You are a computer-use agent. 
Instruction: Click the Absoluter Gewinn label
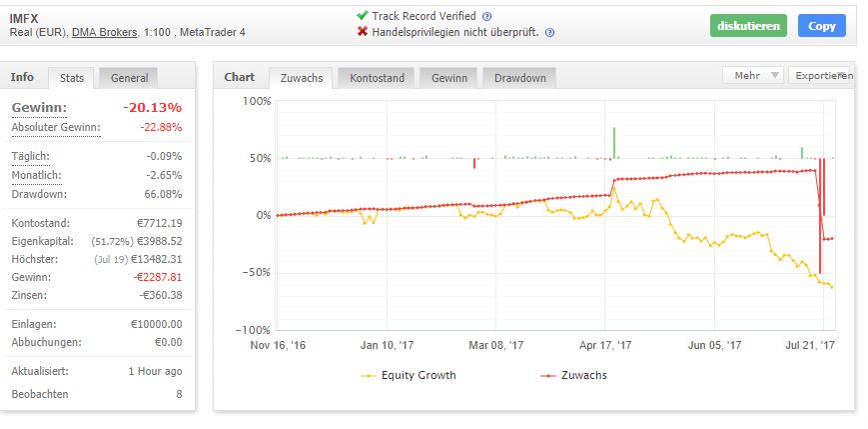56,127
